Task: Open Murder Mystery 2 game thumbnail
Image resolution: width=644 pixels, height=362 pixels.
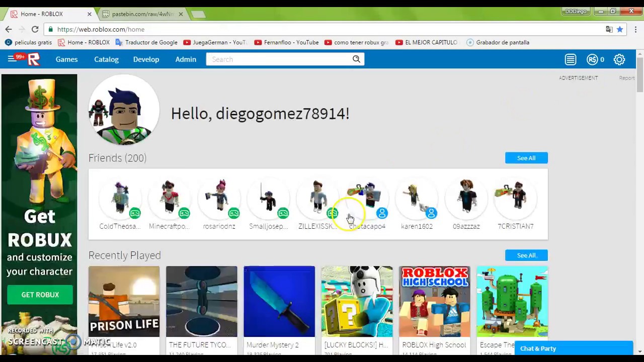Action: pos(279,302)
